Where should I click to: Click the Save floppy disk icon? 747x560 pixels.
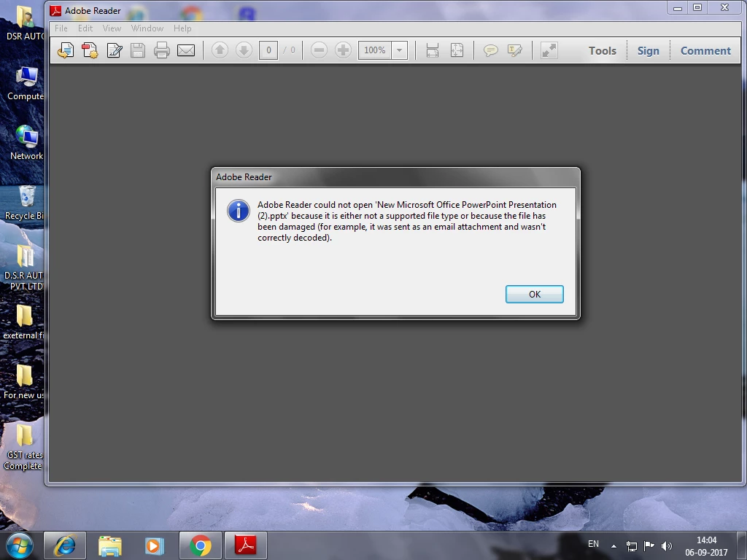pos(138,50)
